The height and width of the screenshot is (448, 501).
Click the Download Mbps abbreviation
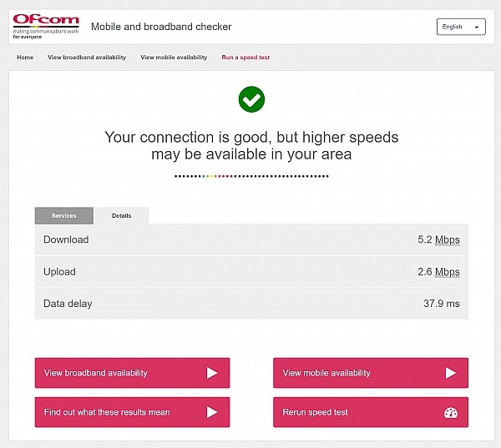pos(448,240)
